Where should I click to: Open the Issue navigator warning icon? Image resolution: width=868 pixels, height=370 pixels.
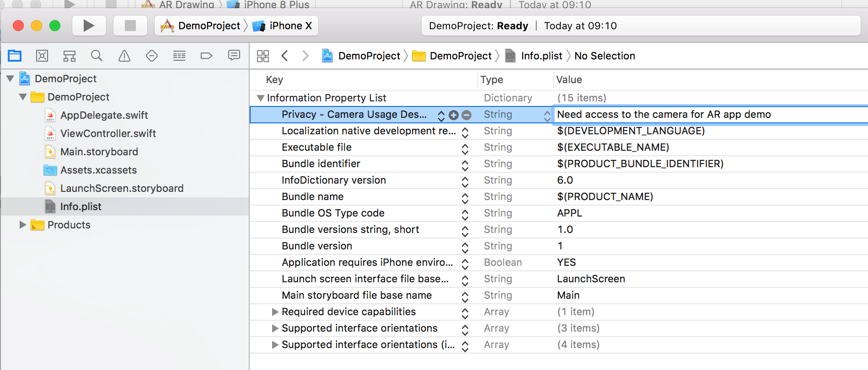(x=124, y=56)
